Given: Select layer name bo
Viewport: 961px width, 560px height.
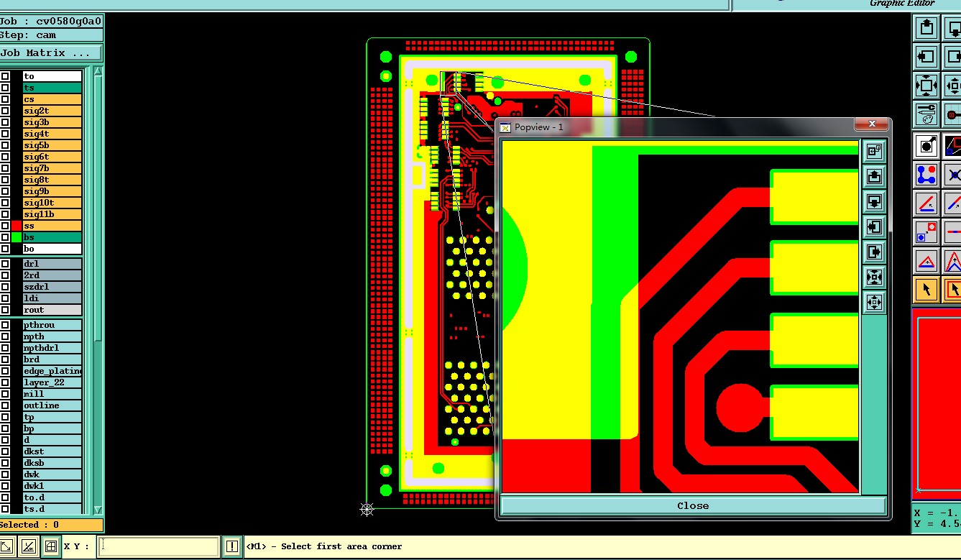Looking at the screenshot, I should tap(52, 249).
